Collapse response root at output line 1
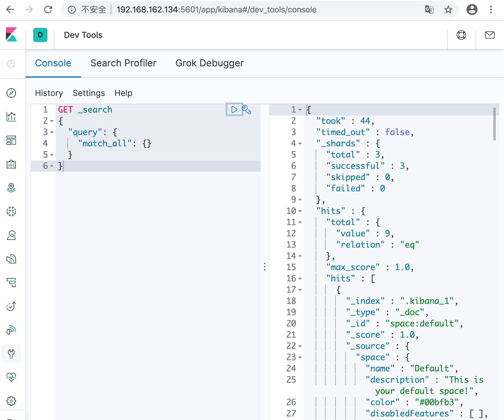This screenshot has height=420, width=504. 300,110
